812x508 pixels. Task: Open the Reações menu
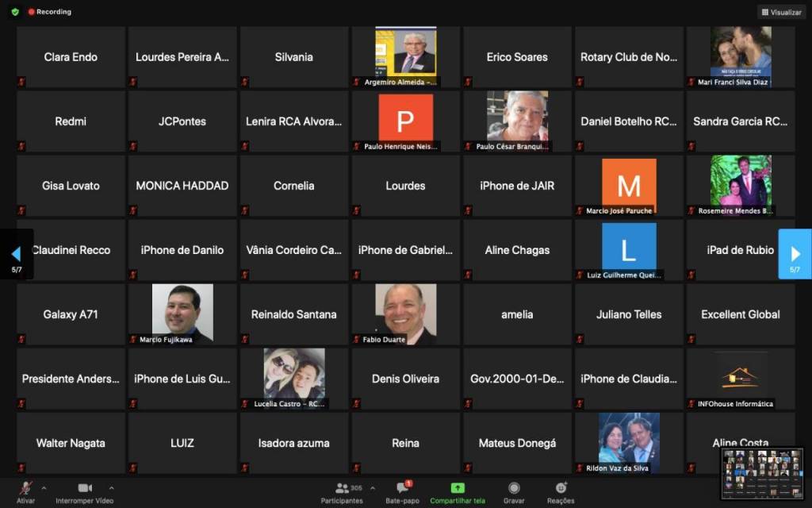pos(561,491)
